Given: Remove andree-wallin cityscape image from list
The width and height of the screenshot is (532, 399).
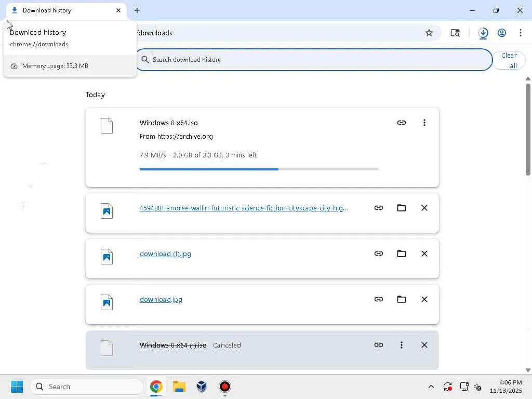Looking at the screenshot, I should point(424,208).
